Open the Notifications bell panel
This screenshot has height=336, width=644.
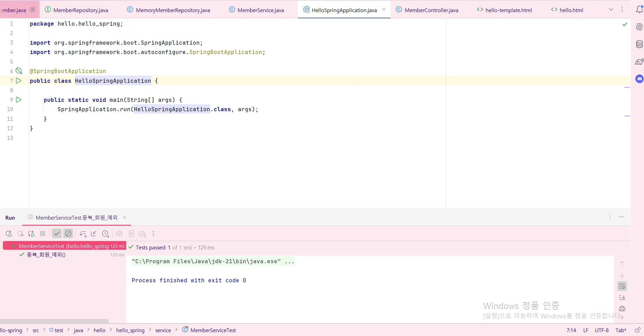pyautogui.click(x=639, y=10)
